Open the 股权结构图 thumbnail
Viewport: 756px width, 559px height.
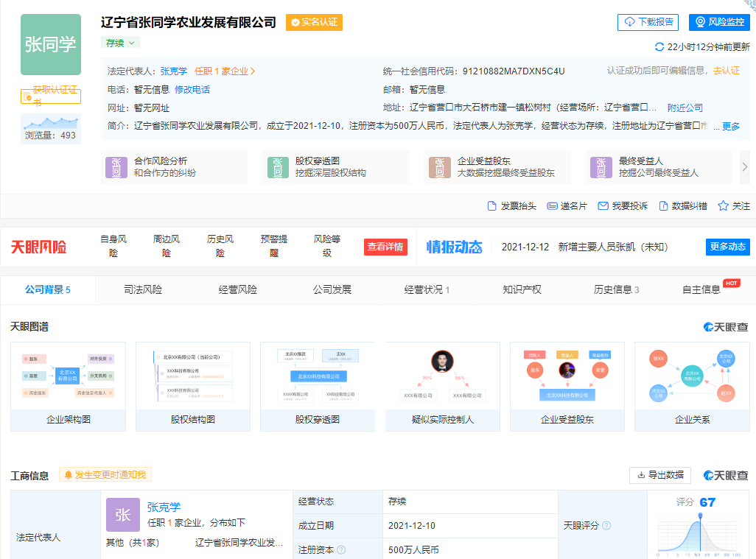point(193,387)
